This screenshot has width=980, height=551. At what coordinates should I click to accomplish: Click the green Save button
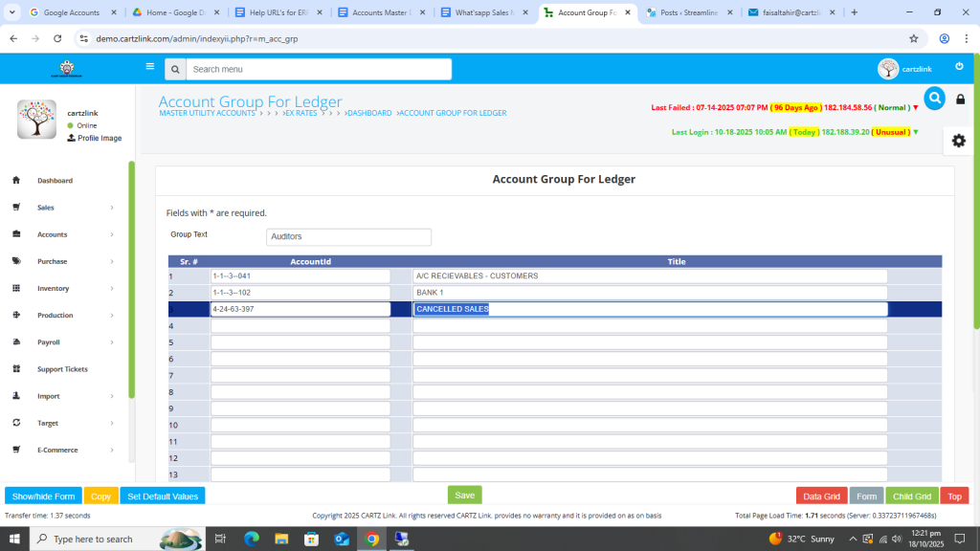464,496
